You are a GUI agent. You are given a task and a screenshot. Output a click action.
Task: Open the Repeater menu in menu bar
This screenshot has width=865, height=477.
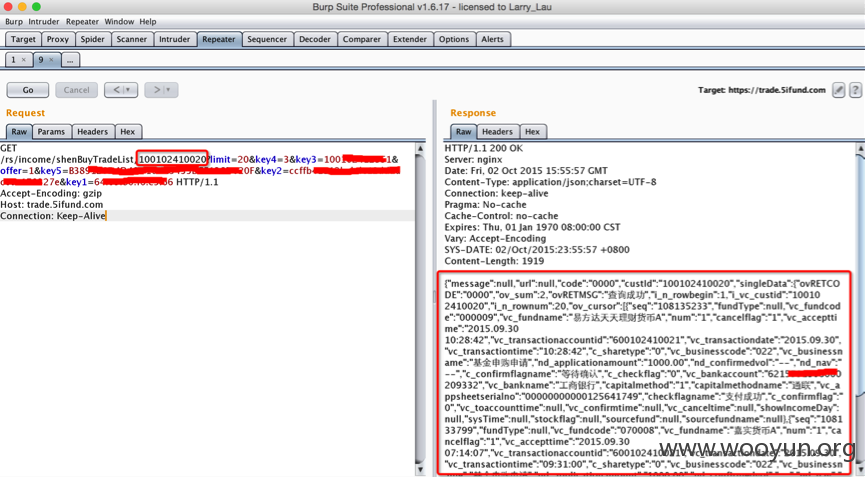tap(82, 22)
